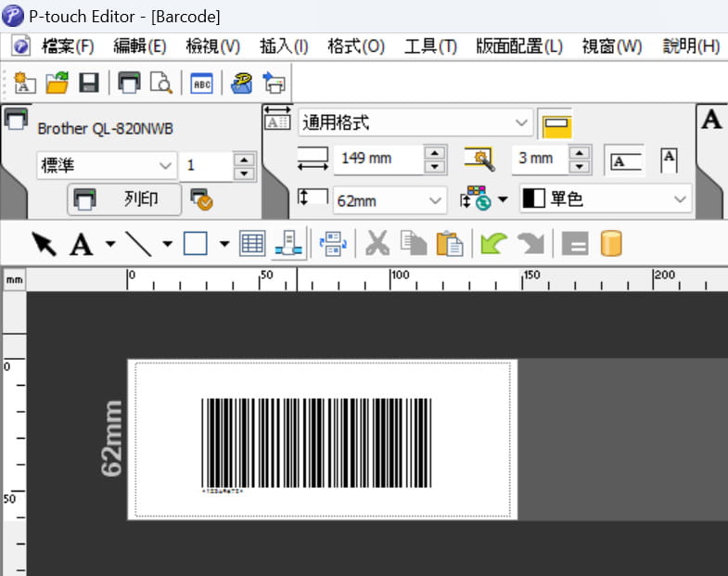Toggle landscape orientation yellow button
This screenshot has height=576, width=728.
557,124
